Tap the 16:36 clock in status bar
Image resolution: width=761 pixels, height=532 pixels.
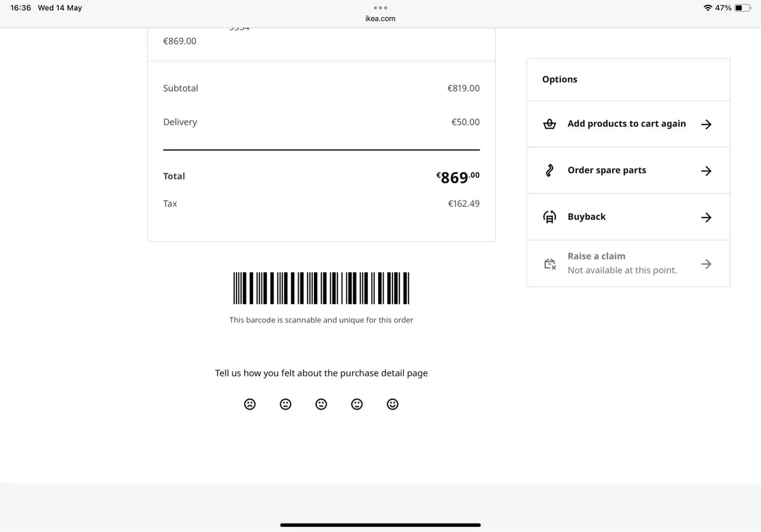[20, 8]
